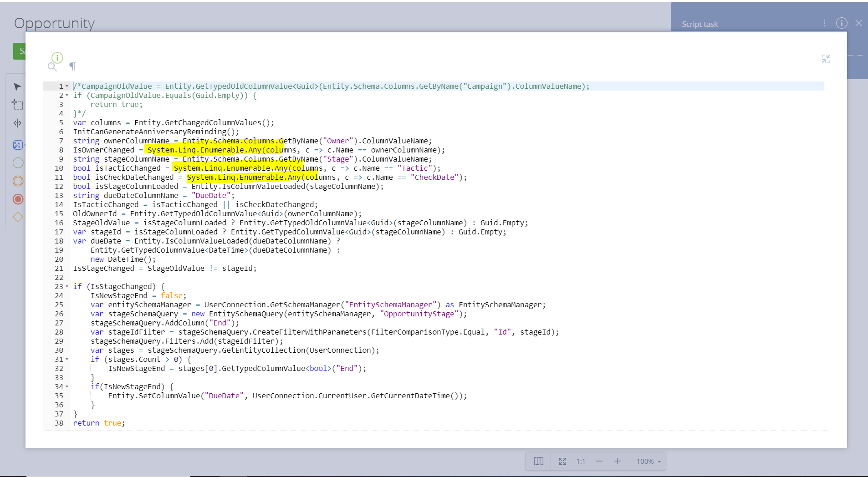Image resolution: width=868 pixels, height=477 pixels.
Task: Select the gateway element (yellow diamond)
Action: [18, 217]
